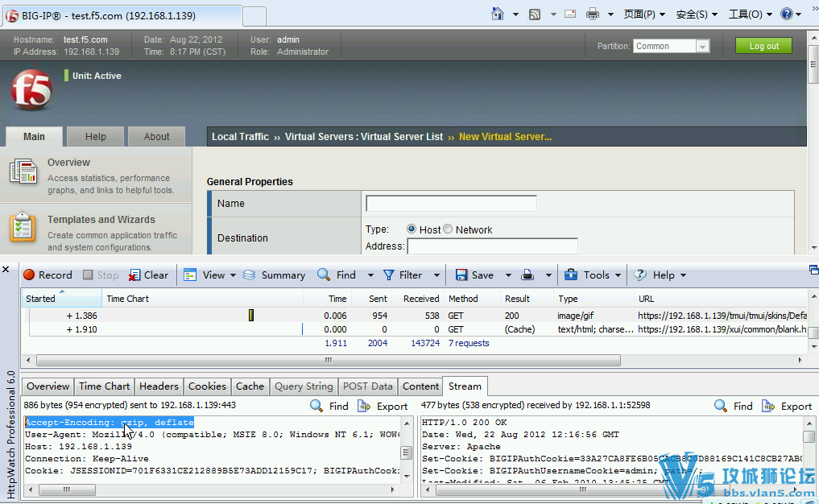This screenshot has width=819, height=504.
Task: Open the Templates and Wizards icon
Action: click(x=23, y=228)
